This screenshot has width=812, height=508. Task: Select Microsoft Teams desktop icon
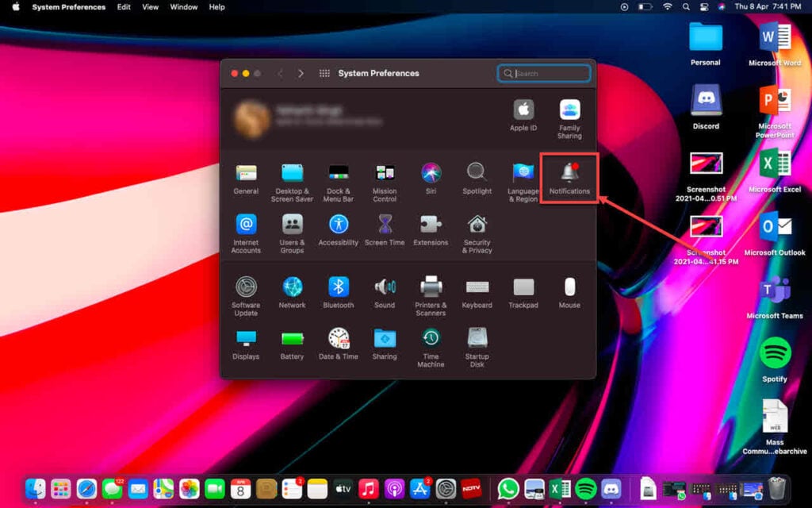[x=775, y=297]
